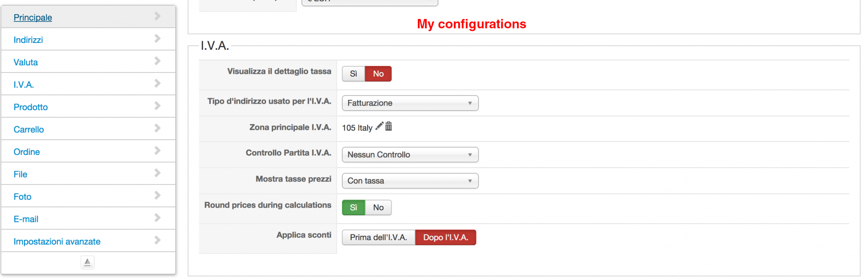Collapse the sidebar menu with up arrow
This screenshot has width=868, height=280.
[87, 262]
